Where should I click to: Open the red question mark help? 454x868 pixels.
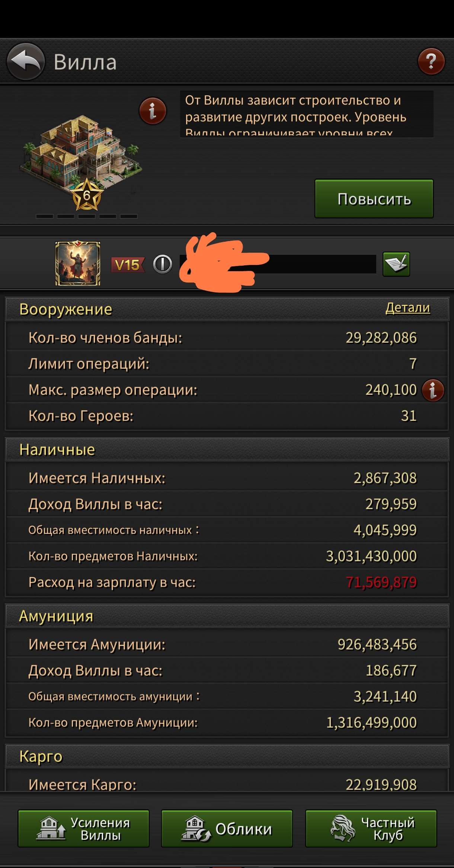coord(431,61)
